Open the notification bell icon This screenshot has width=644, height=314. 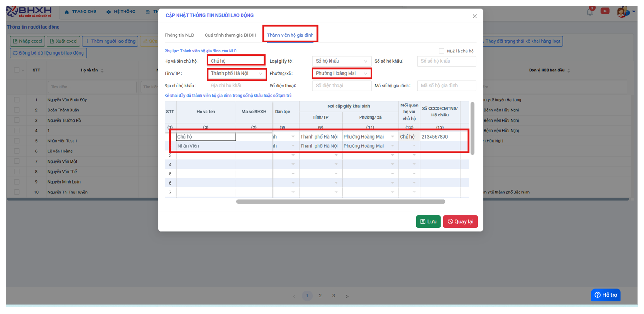(x=590, y=12)
